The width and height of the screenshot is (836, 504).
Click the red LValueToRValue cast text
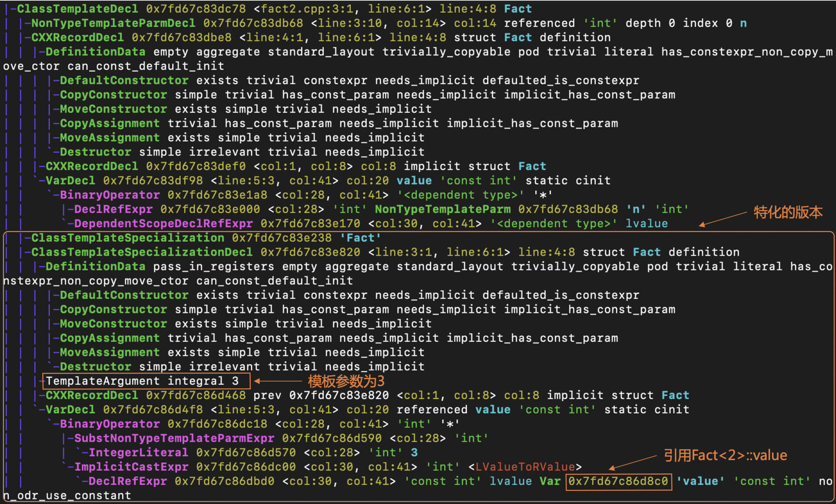pos(525,467)
